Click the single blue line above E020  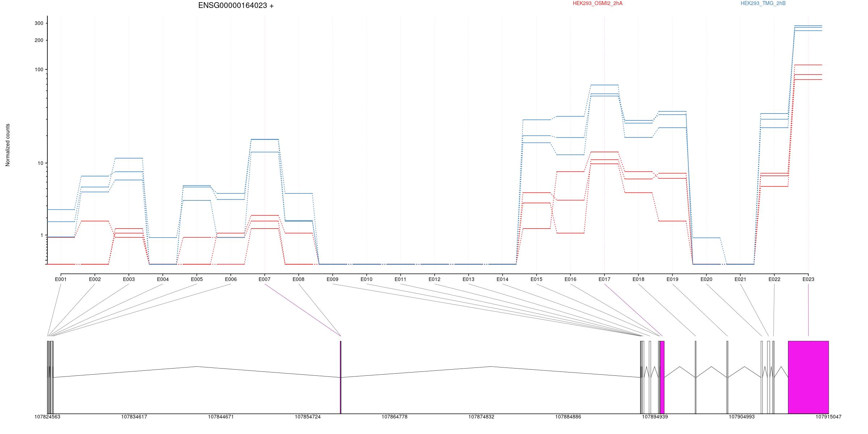click(706, 238)
